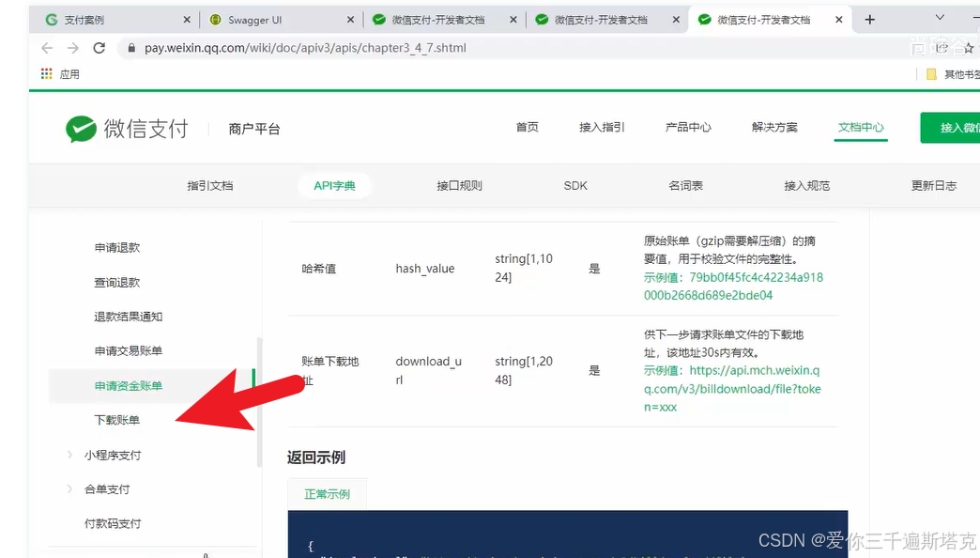
Task: Reload the page with refresh icon
Action: point(99,48)
